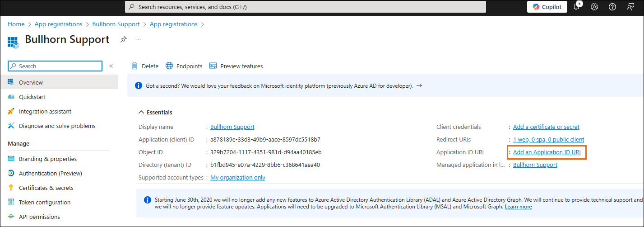Open the more options ellipsis by title

(x=138, y=39)
